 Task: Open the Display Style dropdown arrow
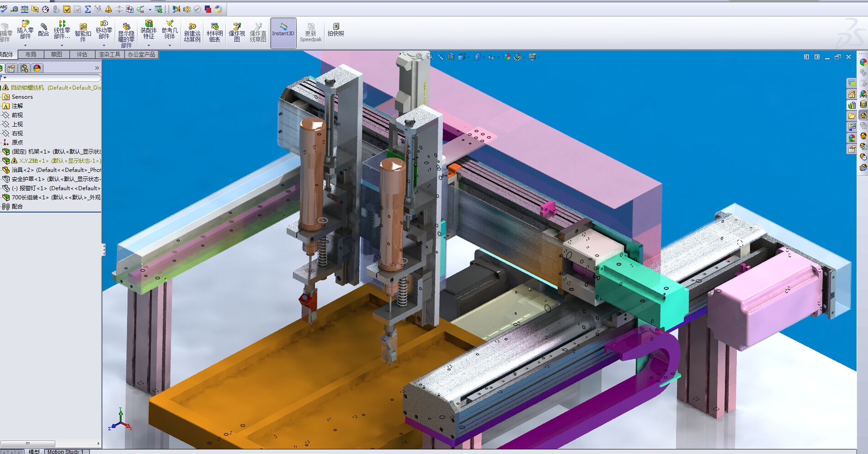[x=483, y=57]
